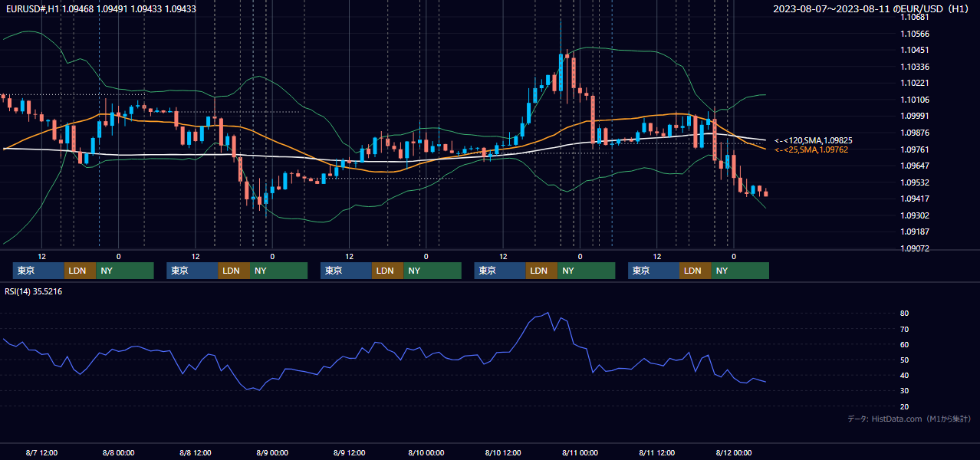Click RSI scale value 50
980x460 pixels.
[905, 360]
